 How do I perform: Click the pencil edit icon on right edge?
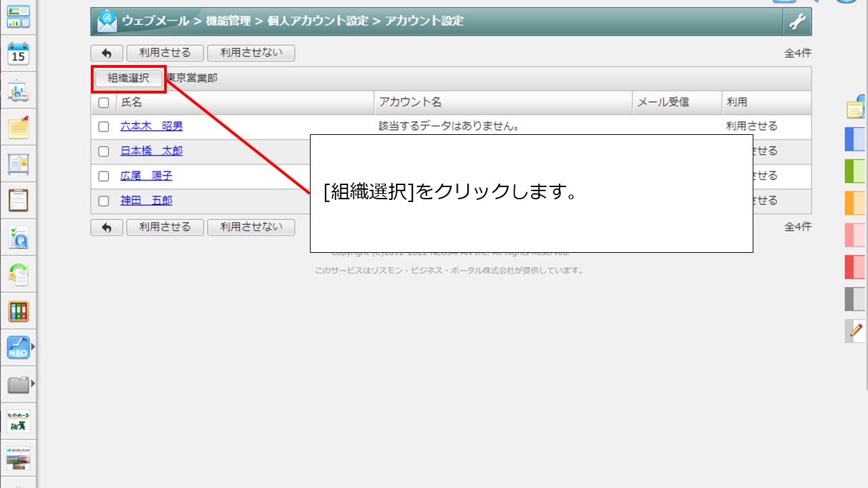click(856, 330)
